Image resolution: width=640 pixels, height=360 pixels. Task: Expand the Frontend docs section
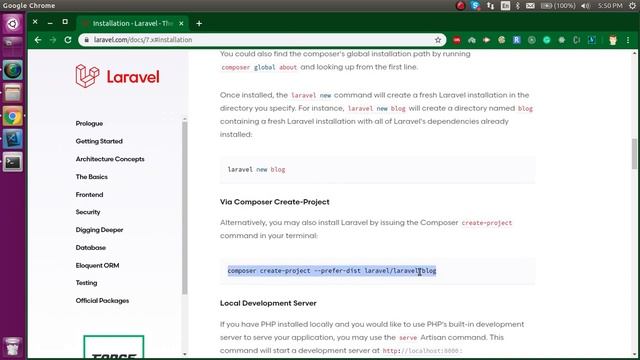[x=89, y=195]
